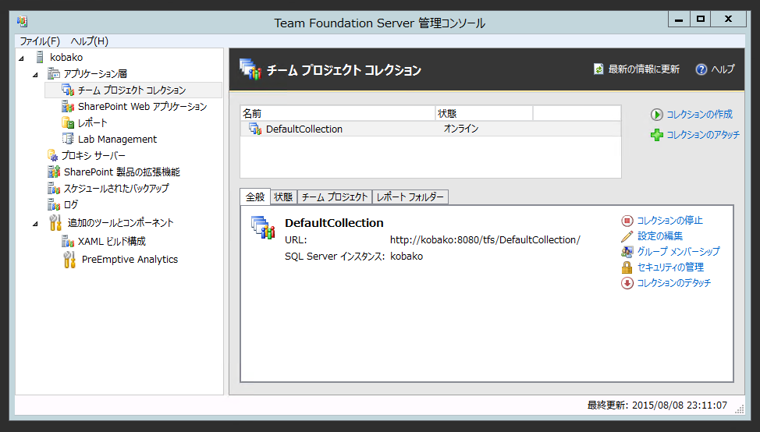This screenshot has height=432, width=760.
Task: Click the XAML ビルド構成 icon
Action: click(68, 241)
